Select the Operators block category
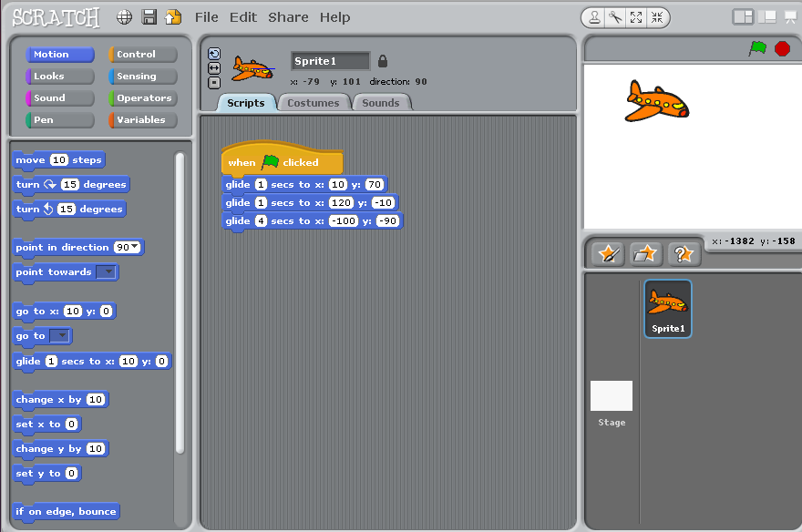This screenshot has height=532, width=802. click(143, 98)
